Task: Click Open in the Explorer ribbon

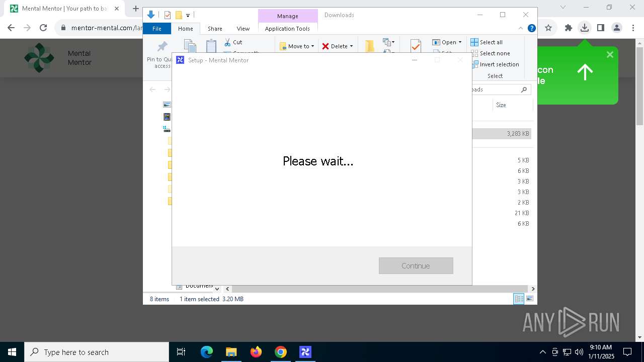Action: pos(444,42)
